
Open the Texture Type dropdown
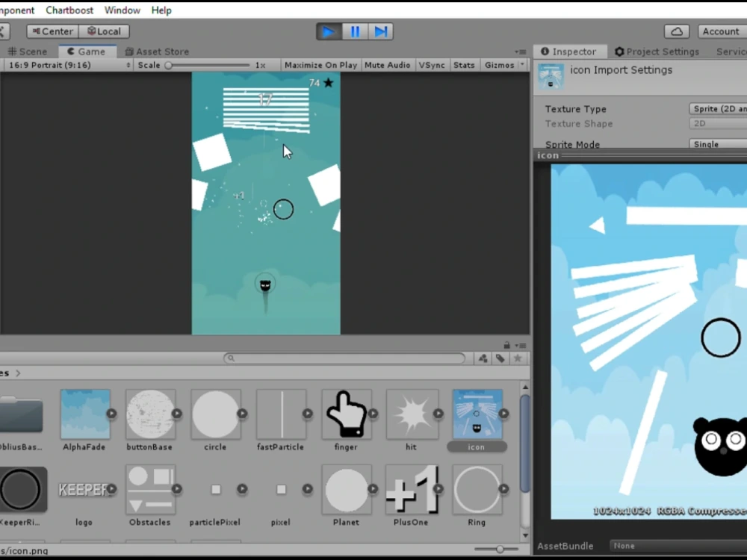[718, 109]
